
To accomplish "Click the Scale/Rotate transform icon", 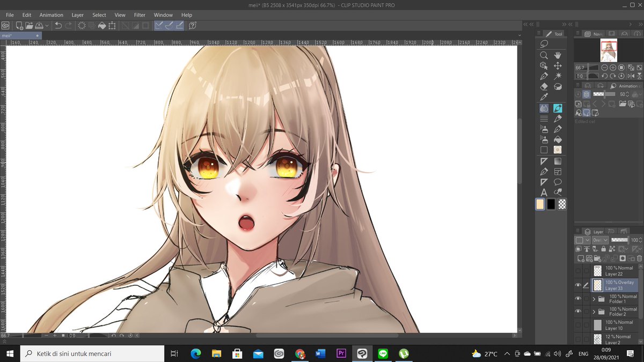I will [x=112, y=25].
